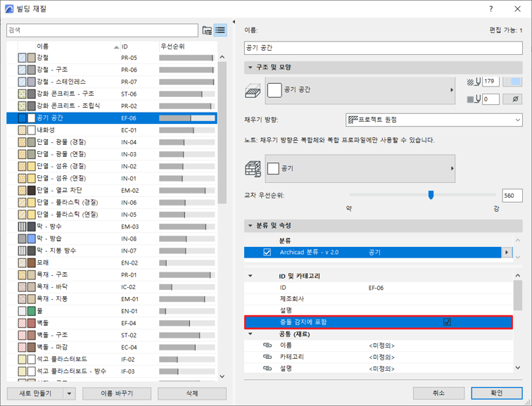Viewport: 532px width, 406px height.
Task: Click link icon beside 카테고리 property
Action: (267, 357)
